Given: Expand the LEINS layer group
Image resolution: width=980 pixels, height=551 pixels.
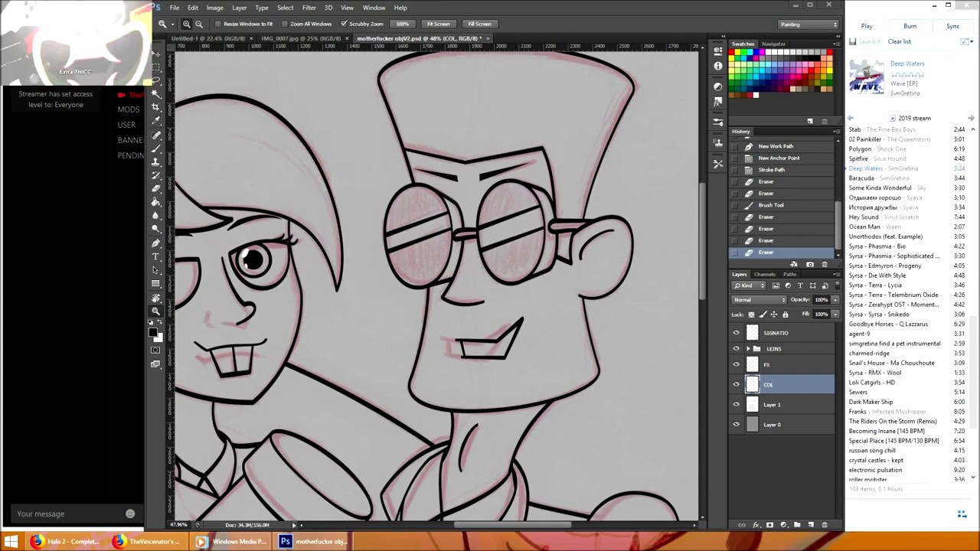Looking at the screenshot, I should [749, 349].
